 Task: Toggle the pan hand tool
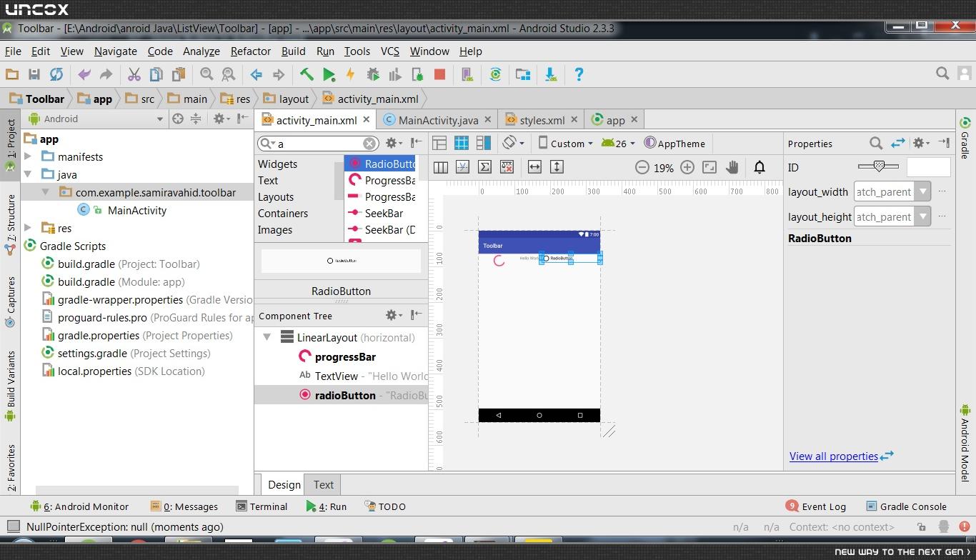point(732,167)
